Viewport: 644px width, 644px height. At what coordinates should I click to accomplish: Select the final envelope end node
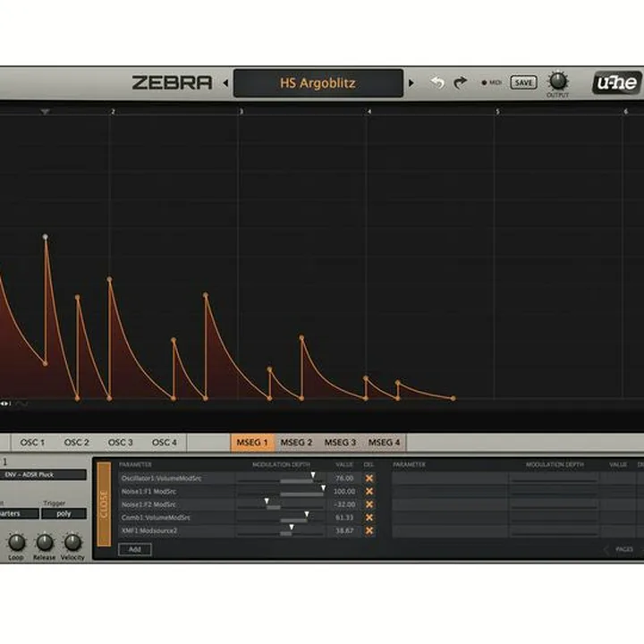453,398
